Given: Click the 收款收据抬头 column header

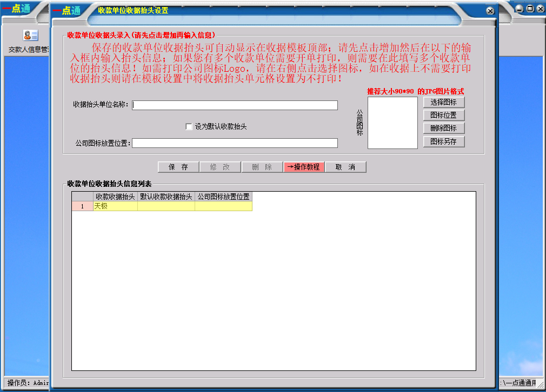Looking at the screenshot, I should pos(115,197).
